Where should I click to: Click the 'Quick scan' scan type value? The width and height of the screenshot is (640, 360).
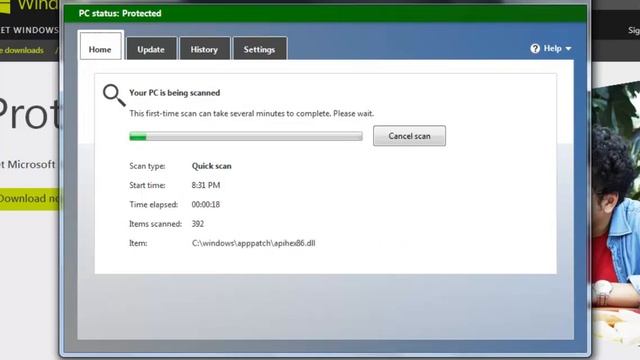[211, 166]
